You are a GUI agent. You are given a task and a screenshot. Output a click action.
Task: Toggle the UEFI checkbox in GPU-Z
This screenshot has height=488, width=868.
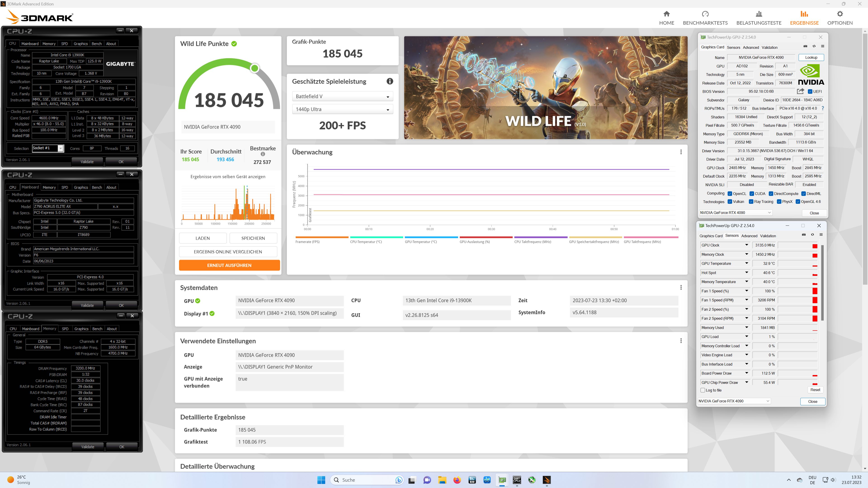[x=810, y=91]
